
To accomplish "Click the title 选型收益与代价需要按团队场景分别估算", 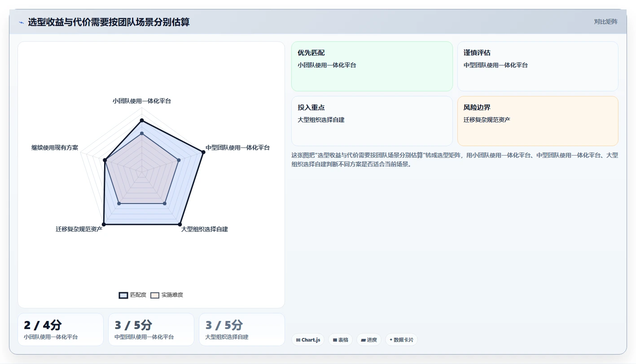I will click(x=109, y=22).
